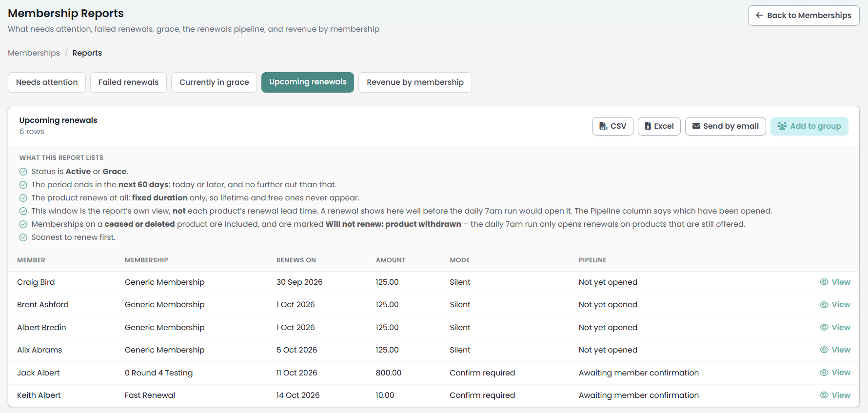Open Jack Albert's View link

(835, 373)
